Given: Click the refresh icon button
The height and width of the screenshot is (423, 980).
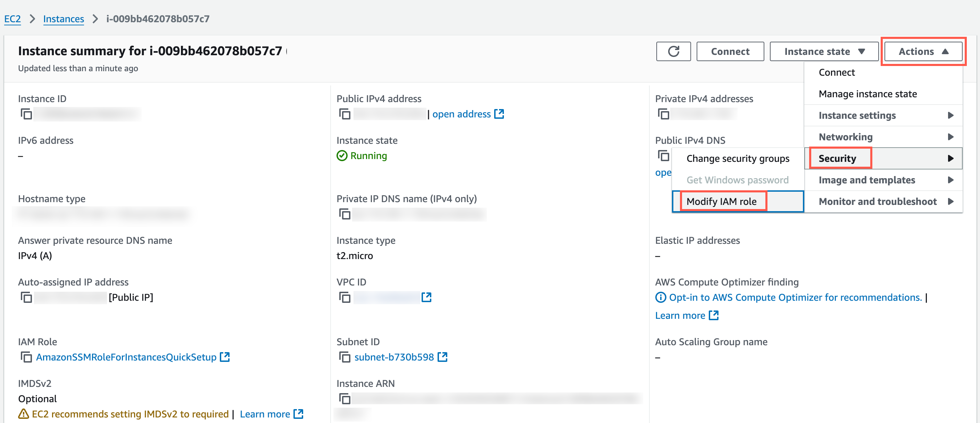Looking at the screenshot, I should click(x=673, y=51).
